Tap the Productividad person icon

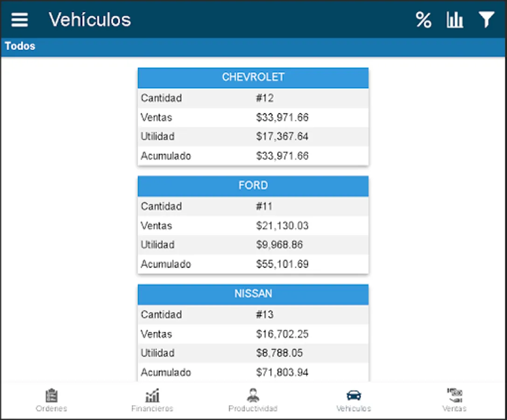pos(253,395)
